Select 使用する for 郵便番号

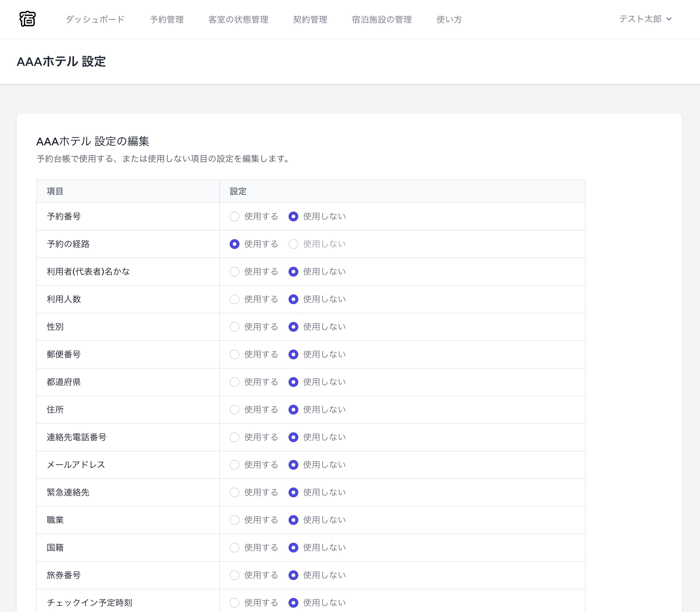click(x=235, y=354)
